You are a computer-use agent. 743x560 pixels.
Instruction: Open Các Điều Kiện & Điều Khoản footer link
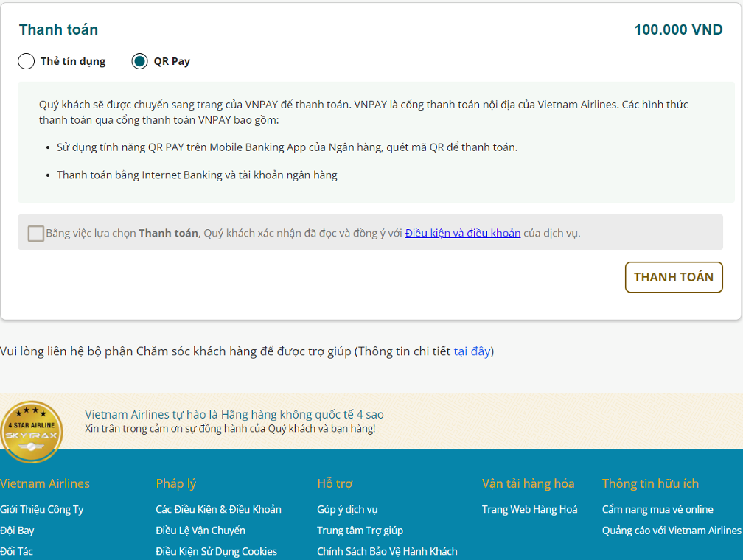pyautogui.click(x=218, y=509)
